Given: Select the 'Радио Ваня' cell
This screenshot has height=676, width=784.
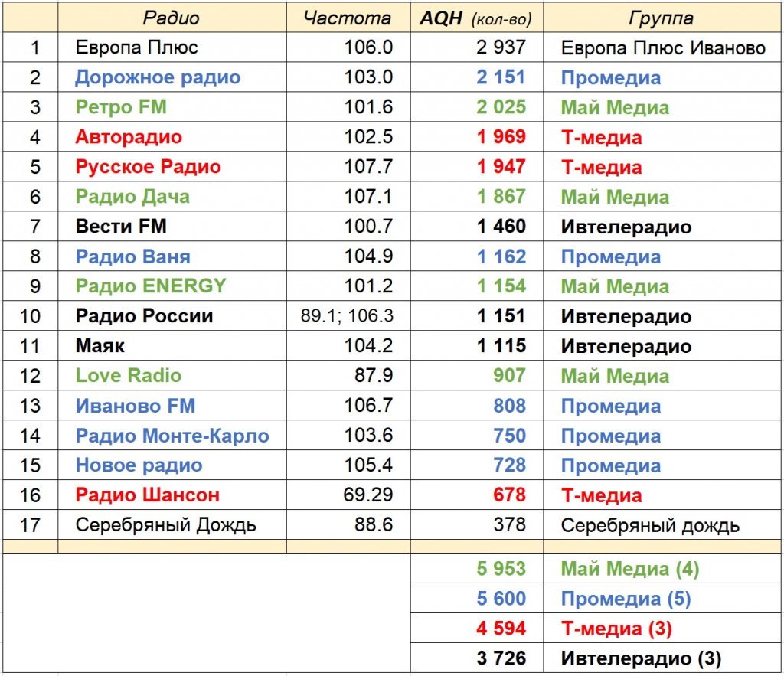Looking at the screenshot, I should 172,256.
